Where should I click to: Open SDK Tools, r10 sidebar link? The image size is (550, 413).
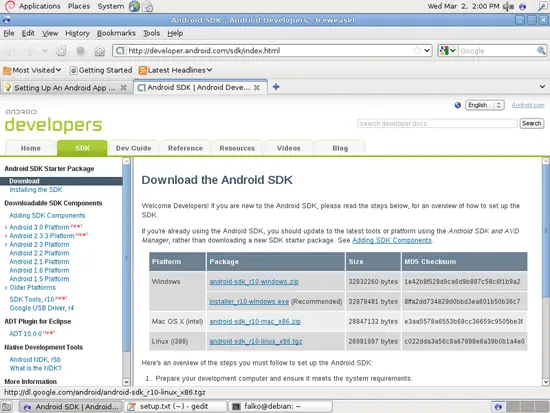(x=32, y=300)
